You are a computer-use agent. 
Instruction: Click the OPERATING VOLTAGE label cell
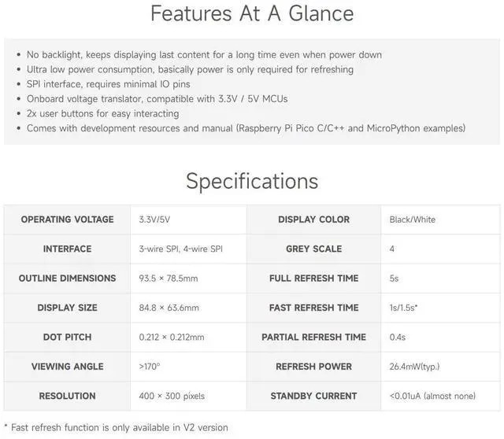click(67, 219)
